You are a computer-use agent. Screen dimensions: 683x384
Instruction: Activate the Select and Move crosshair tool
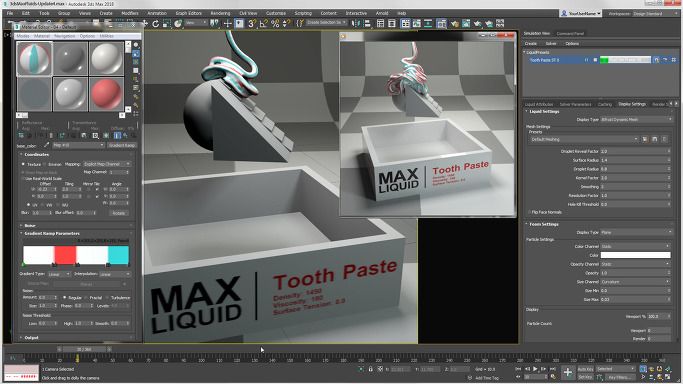coord(227,24)
